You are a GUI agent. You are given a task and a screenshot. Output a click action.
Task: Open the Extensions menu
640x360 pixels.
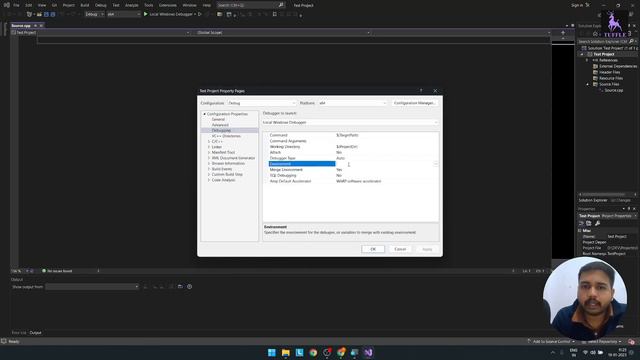click(168, 5)
